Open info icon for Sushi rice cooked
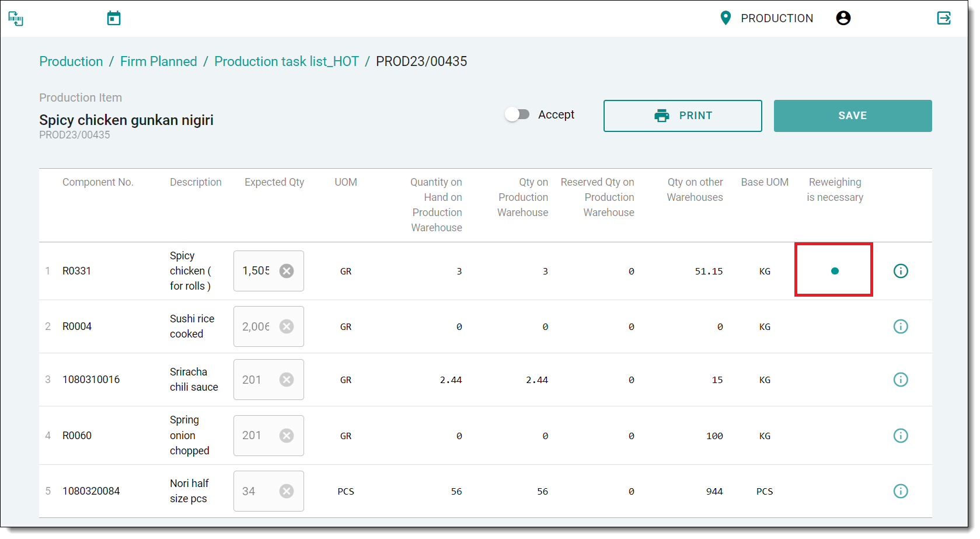This screenshot has width=980, height=539. [901, 326]
